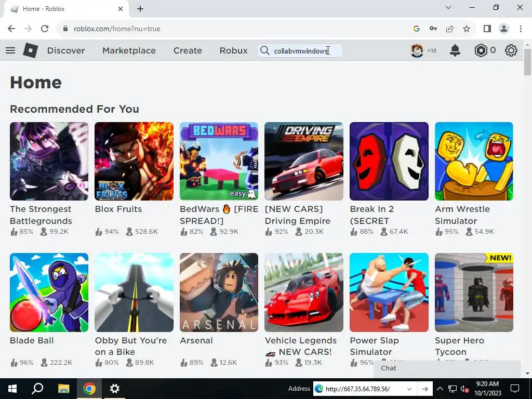This screenshot has height=399, width=532.
Task: Open the tab search chevron
Action: (448, 7)
